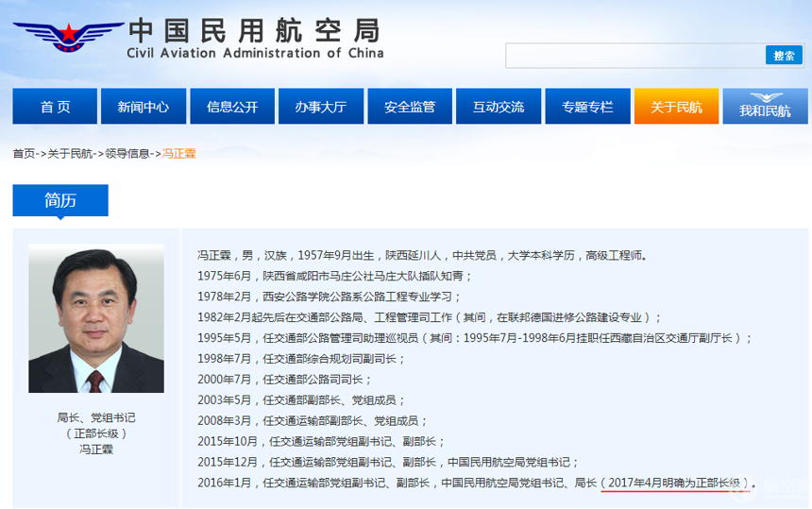This screenshot has height=509, width=812.
Task: Click the line starting 冯正霖，男，汉族
Action: (x=423, y=255)
